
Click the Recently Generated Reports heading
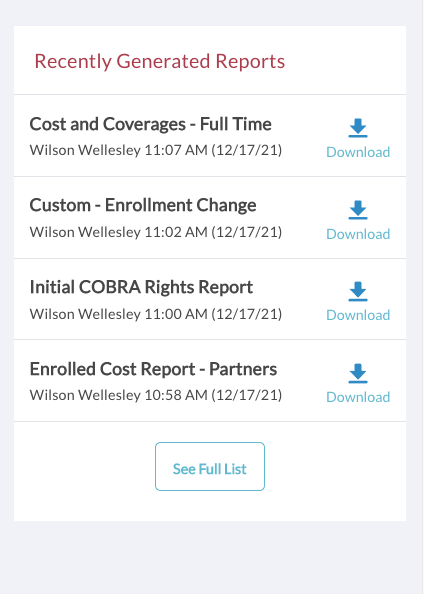(x=160, y=62)
